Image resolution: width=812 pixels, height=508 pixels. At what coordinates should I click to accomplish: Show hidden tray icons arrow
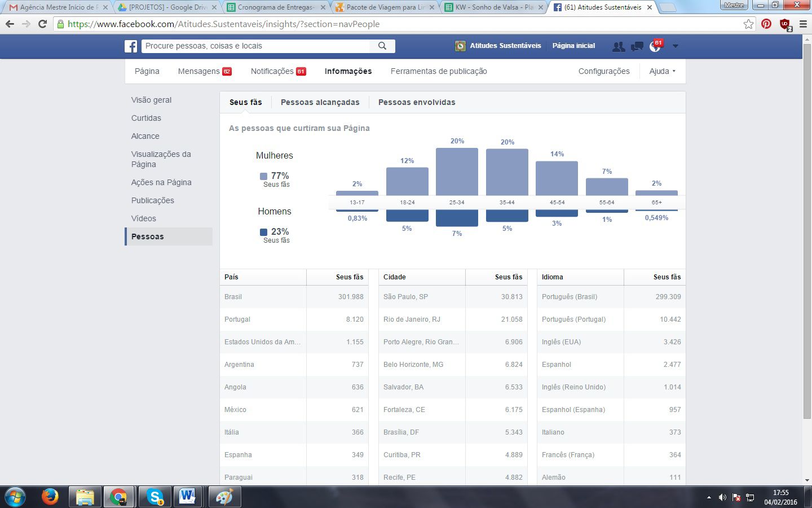709,497
